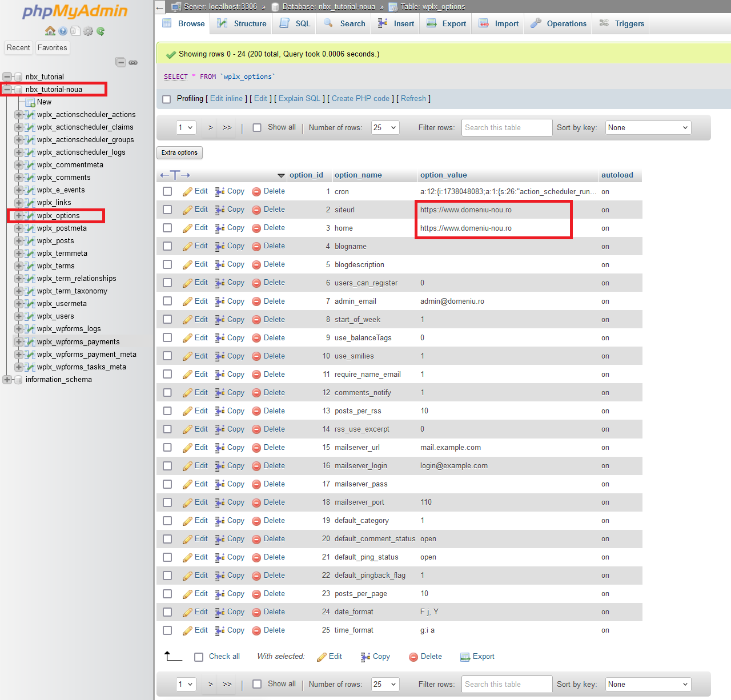Click the Copy icon for default_category row

[x=220, y=521]
